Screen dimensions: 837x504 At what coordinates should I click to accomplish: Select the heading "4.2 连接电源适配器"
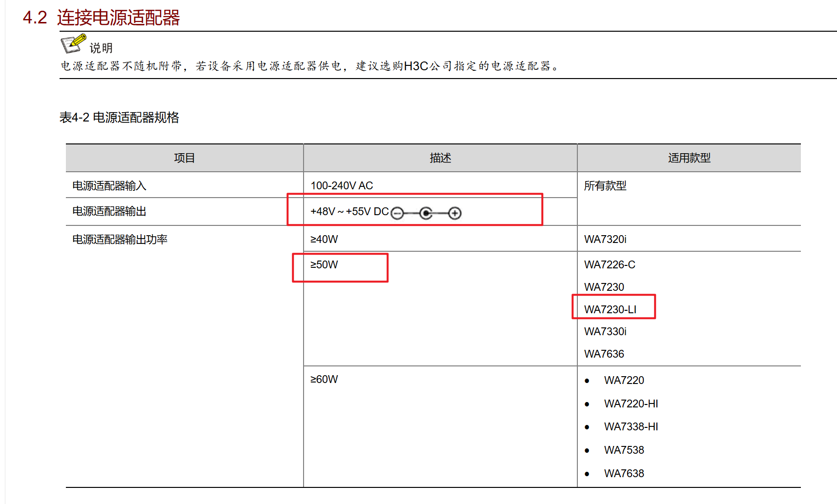(x=102, y=18)
